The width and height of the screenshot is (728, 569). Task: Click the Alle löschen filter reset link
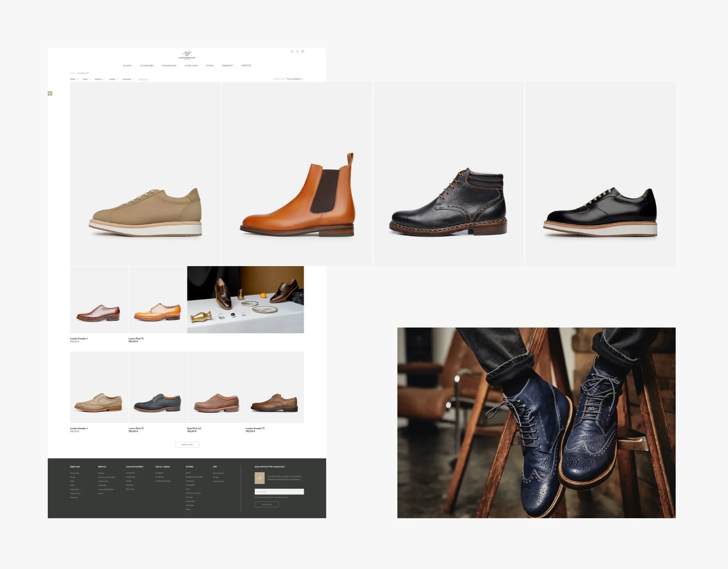click(x=144, y=79)
